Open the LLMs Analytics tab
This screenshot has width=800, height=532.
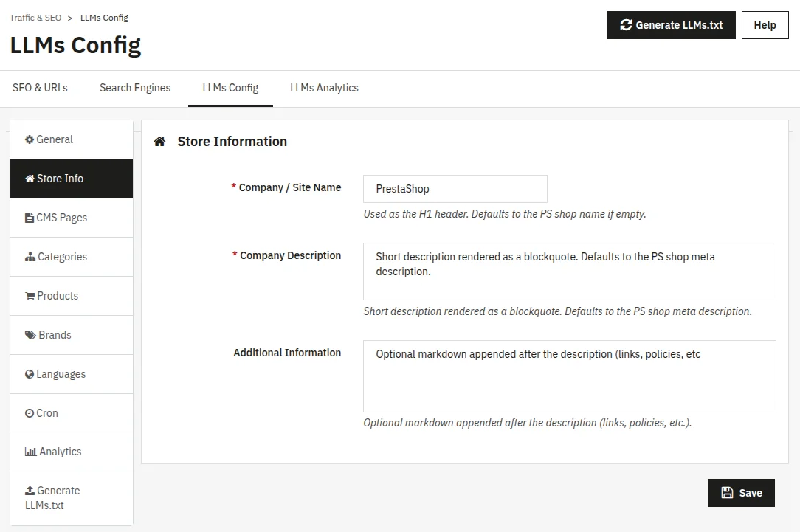[325, 88]
